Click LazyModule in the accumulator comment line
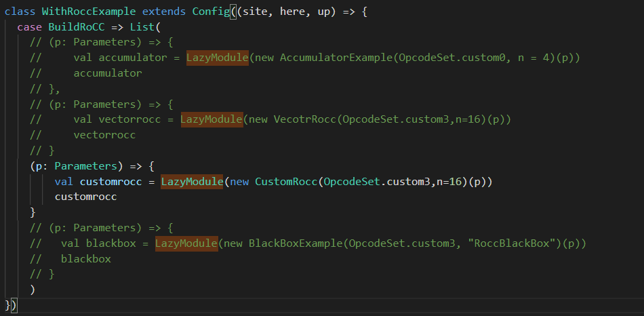Image resolution: width=644 pixels, height=316 pixels. pyautogui.click(x=218, y=58)
